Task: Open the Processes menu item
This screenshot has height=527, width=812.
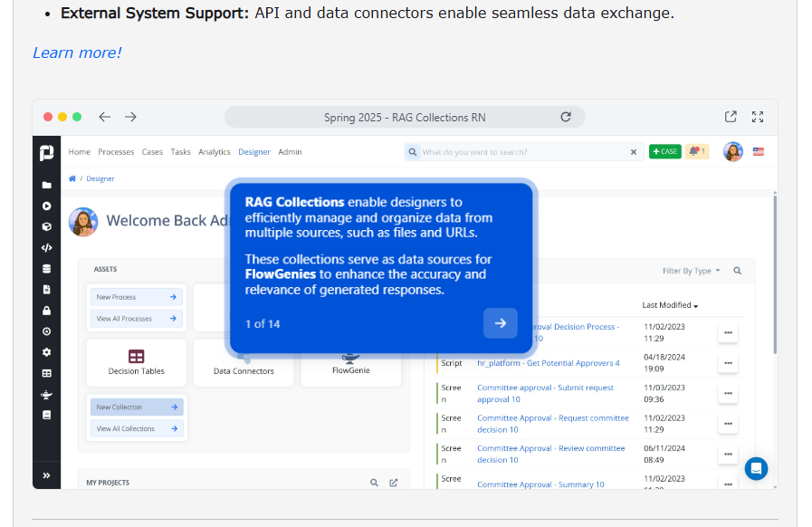Action: (116, 152)
